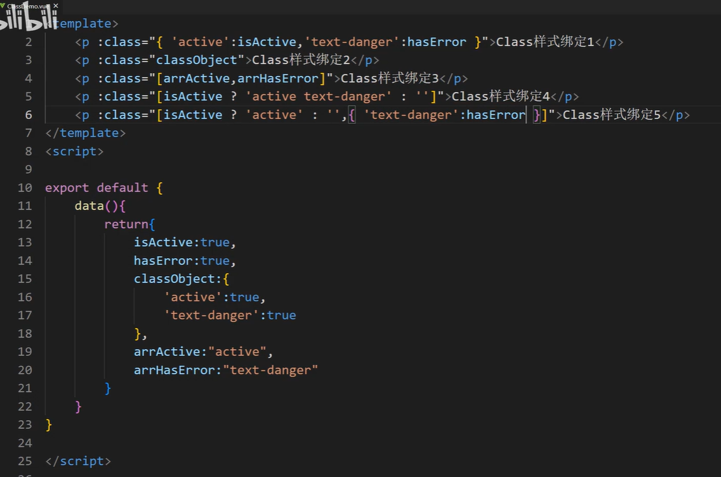This screenshot has width=721, height=477.
Task: Click the text 'Class样式绑定3'
Action: tap(389, 78)
